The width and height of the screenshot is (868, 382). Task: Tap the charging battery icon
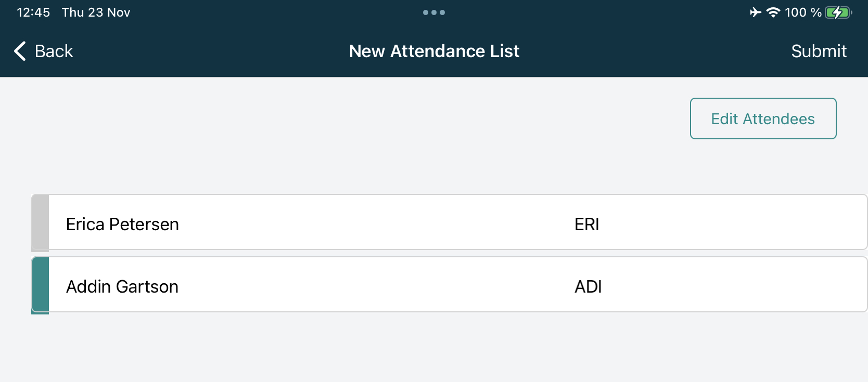(x=838, y=12)
